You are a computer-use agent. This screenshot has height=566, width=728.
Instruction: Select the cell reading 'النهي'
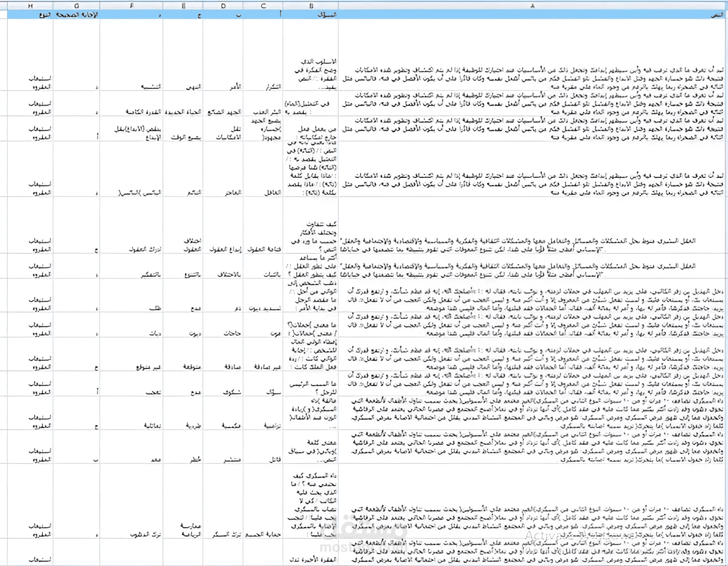point(183,55)
